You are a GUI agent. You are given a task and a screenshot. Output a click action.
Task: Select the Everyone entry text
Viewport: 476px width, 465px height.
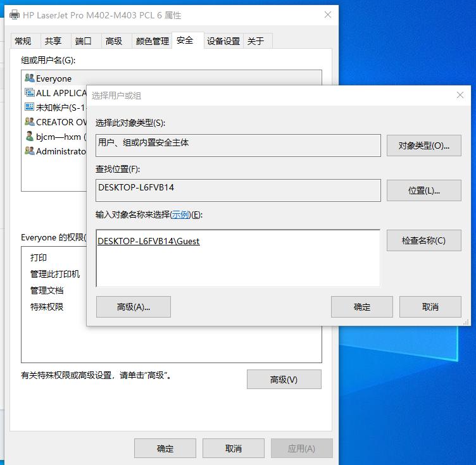pos(54,78)
